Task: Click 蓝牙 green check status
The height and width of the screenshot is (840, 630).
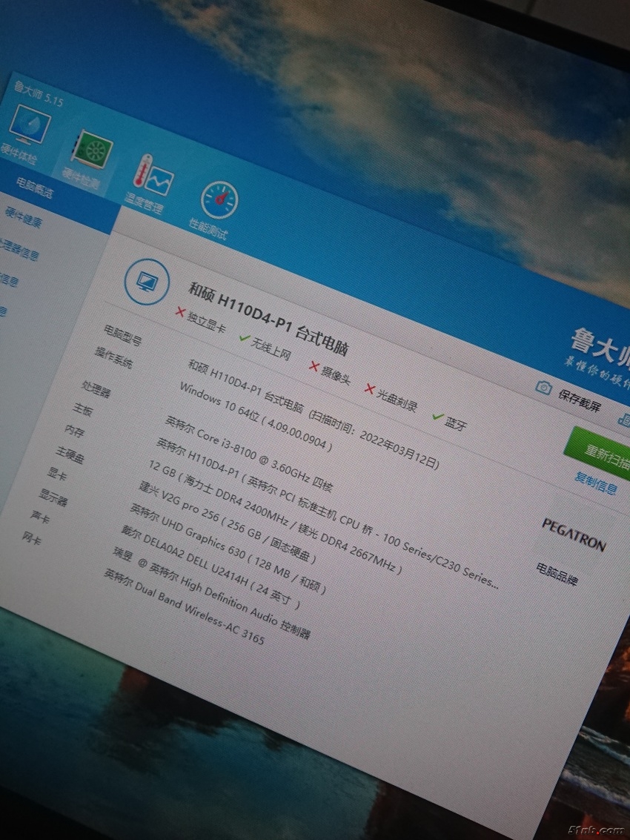Action: coord(450,421)
